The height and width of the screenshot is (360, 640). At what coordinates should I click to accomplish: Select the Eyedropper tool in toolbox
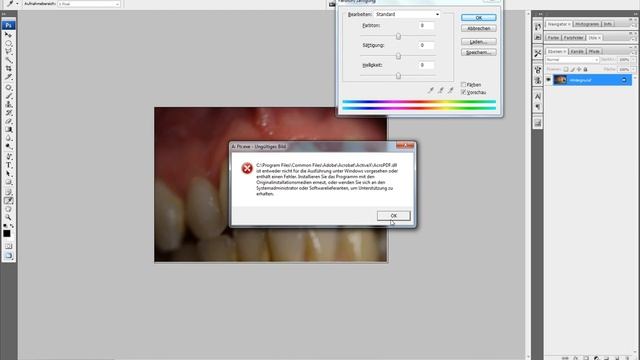8,201
